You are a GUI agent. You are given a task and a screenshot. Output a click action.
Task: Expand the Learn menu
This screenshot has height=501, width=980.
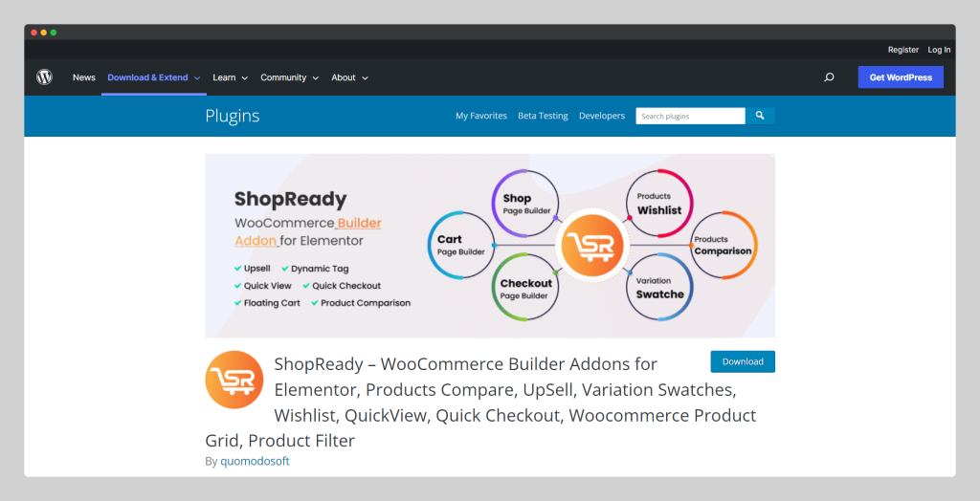(x=230, y=77)
